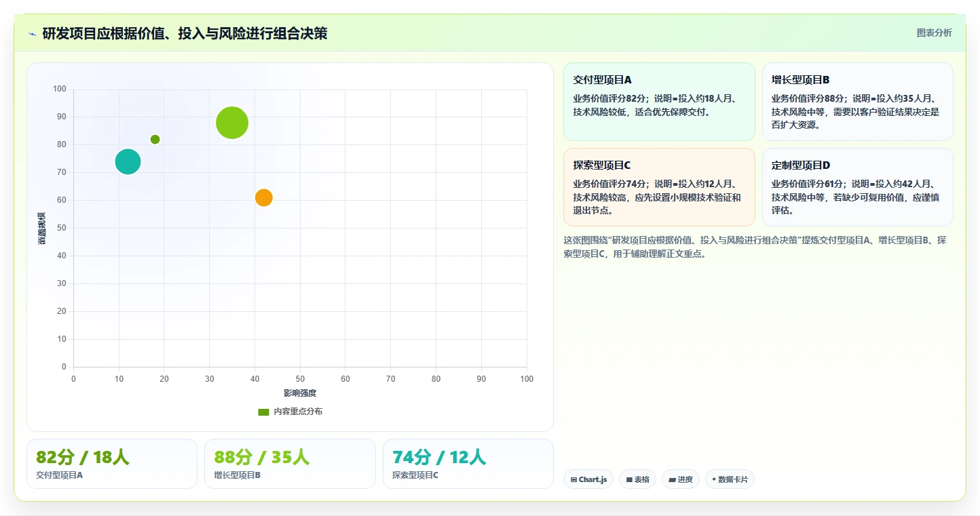Click the 探索型项目C label under 74分
This screenshot has width=980, height=516.
pyautogui.click(x=415, y=475)
